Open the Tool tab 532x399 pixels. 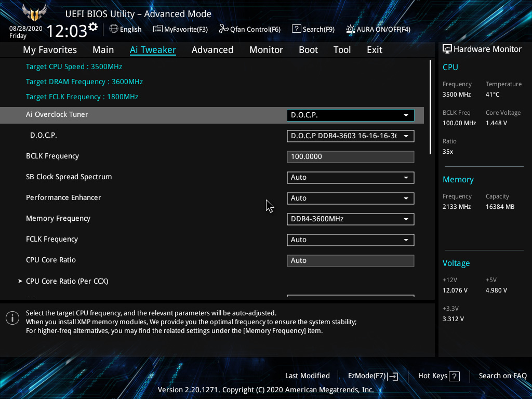coord(342,50)
